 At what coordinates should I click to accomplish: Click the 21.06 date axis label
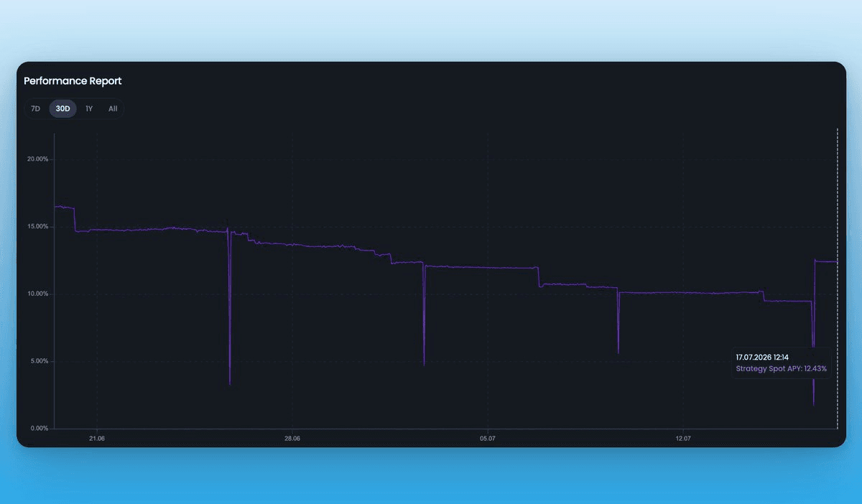pyautogui.click(x=96, y=438)
